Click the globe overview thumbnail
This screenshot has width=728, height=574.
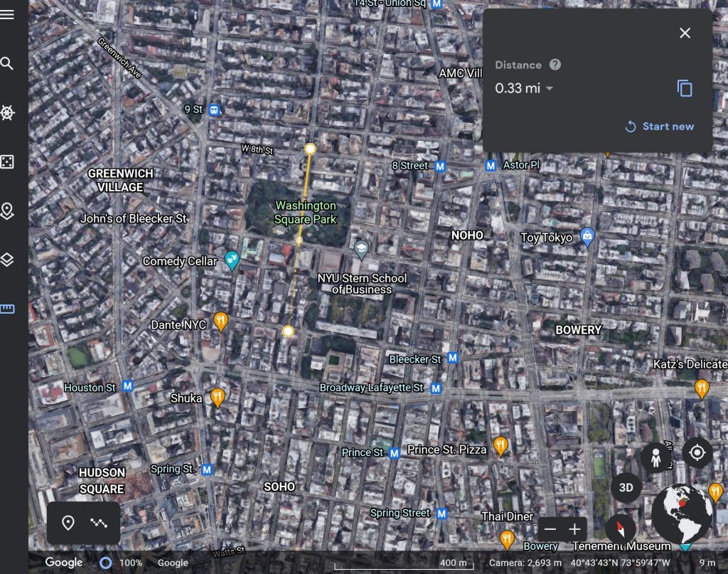682,514
